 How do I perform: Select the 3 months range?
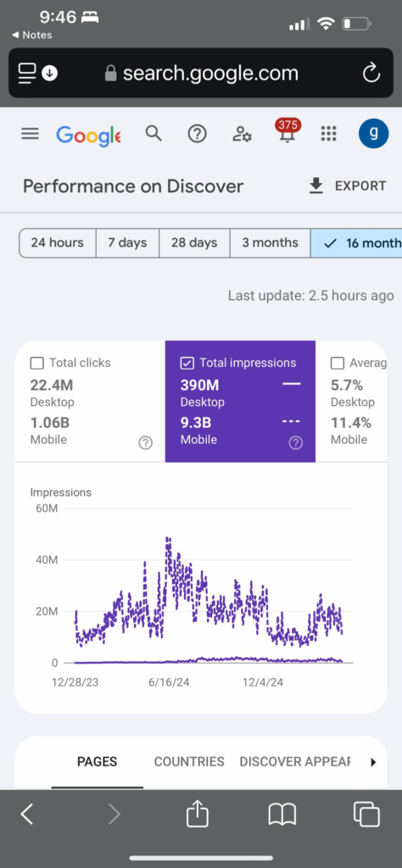click(x=271, y=243)
